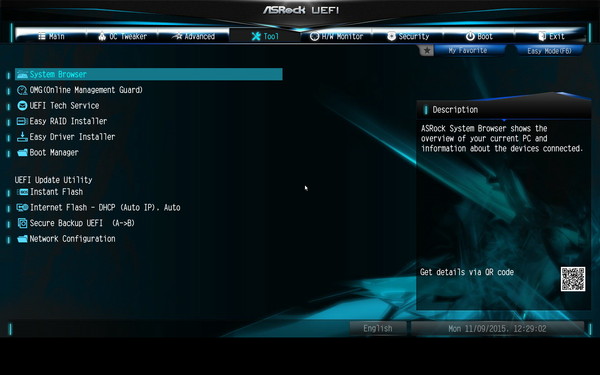The height and width of the screenshot is (375, 600).
Task: Click the My Favorite button
Action: (x=468, y=51)
